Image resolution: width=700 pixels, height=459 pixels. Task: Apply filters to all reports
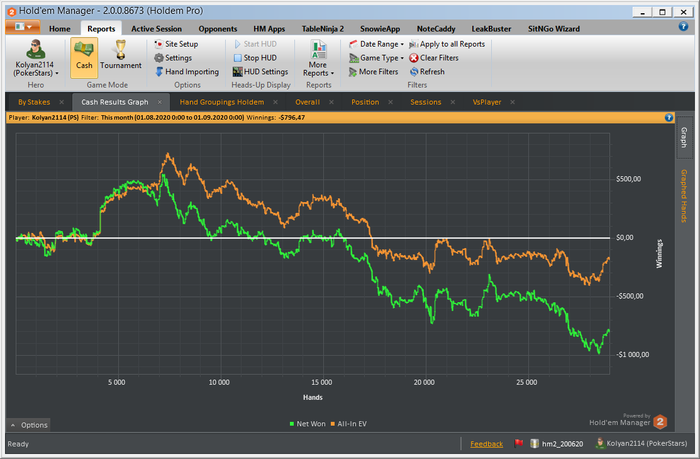(x=447, y=44)
